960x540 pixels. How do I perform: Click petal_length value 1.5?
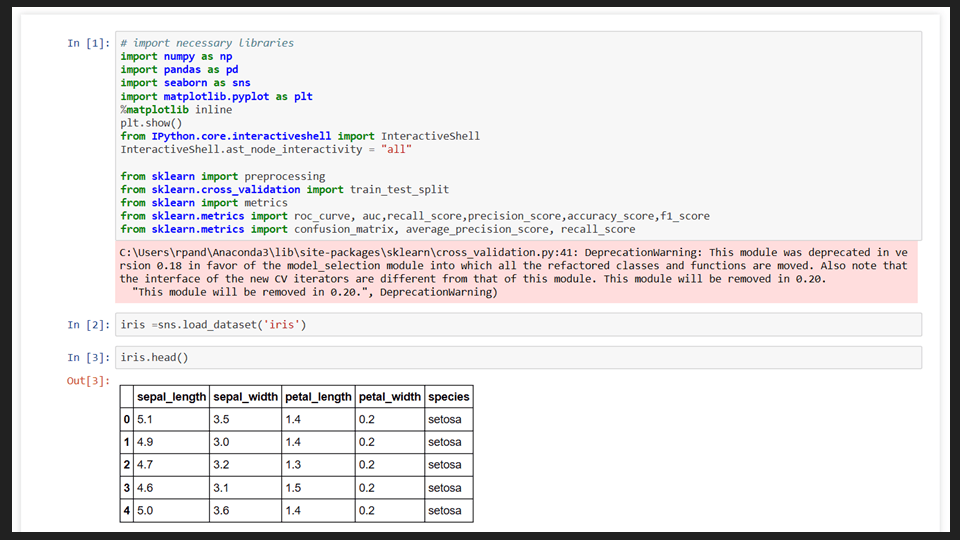tap(318, 488)
